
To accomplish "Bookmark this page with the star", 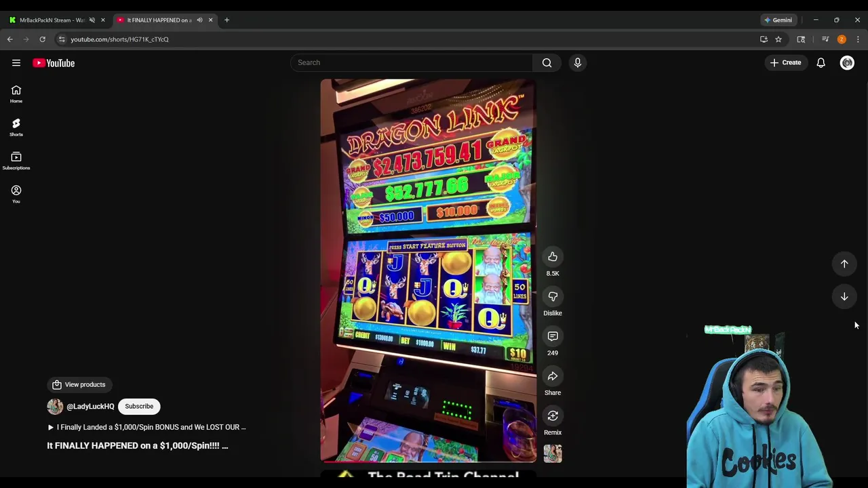I will 778,39.
